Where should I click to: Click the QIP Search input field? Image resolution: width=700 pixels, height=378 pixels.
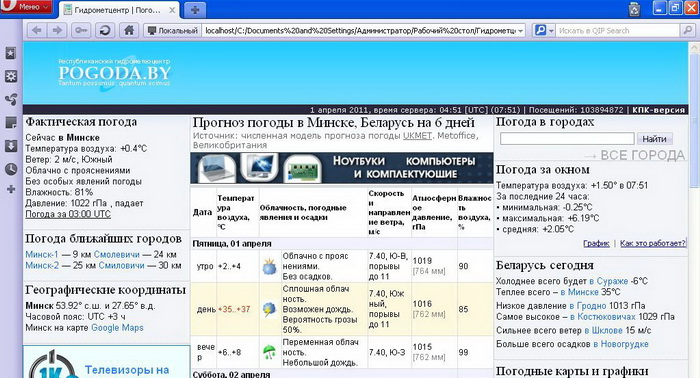618,30
